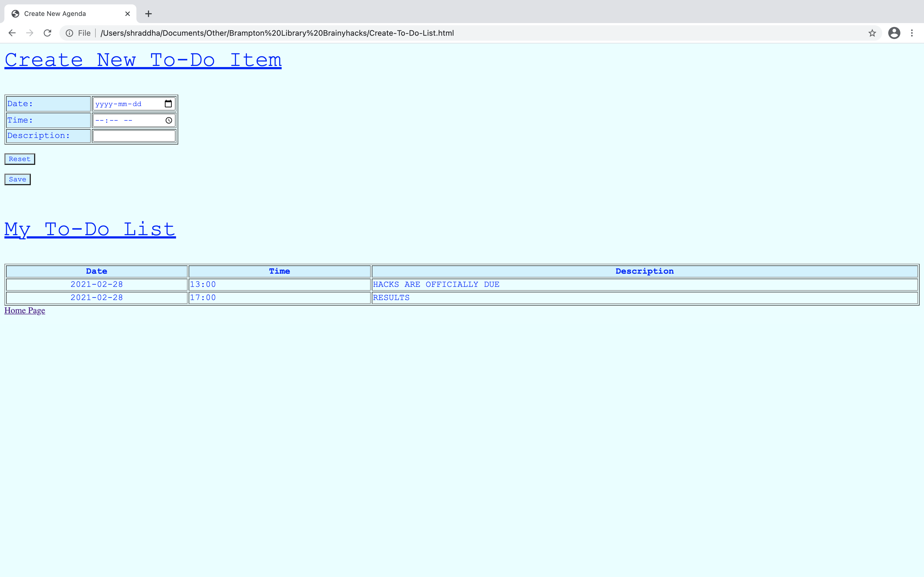Click the browser back arrow
This screenshot has height=577, width=924.
click(12, 33)
